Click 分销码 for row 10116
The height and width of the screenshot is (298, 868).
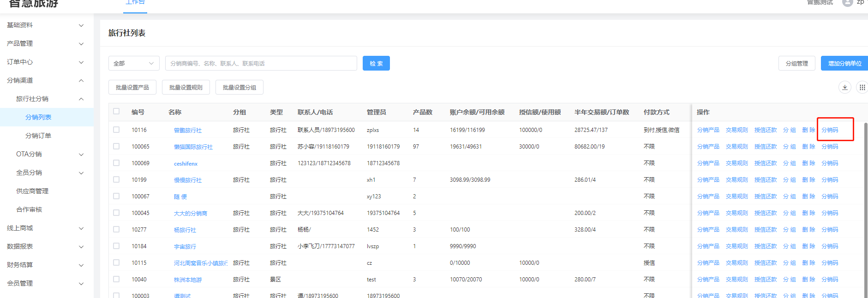(x=830, y=130)
